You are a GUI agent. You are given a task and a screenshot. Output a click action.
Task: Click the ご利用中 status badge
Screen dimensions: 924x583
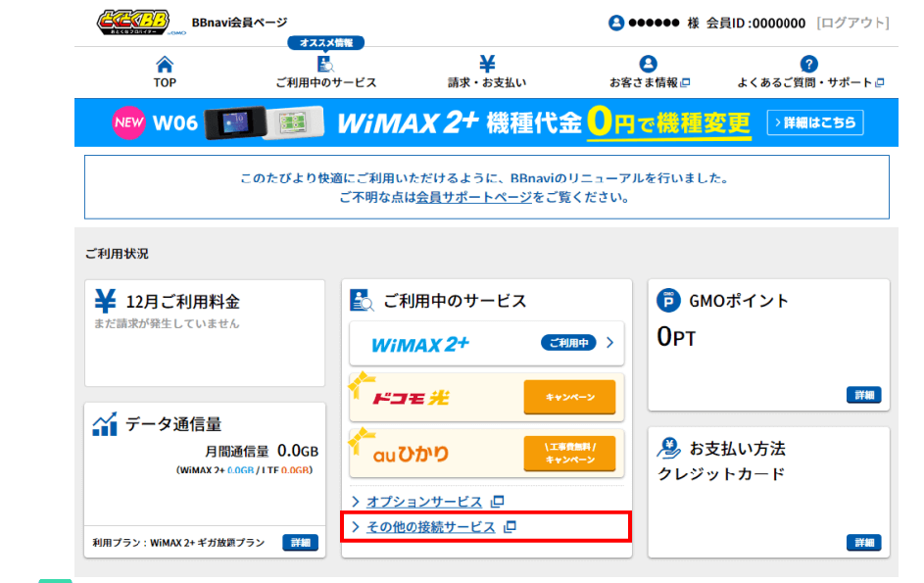[x=568, y=343]
